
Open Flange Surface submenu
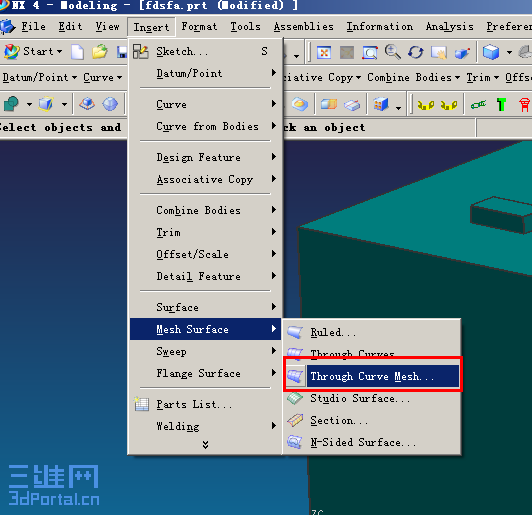click(205, 373)
